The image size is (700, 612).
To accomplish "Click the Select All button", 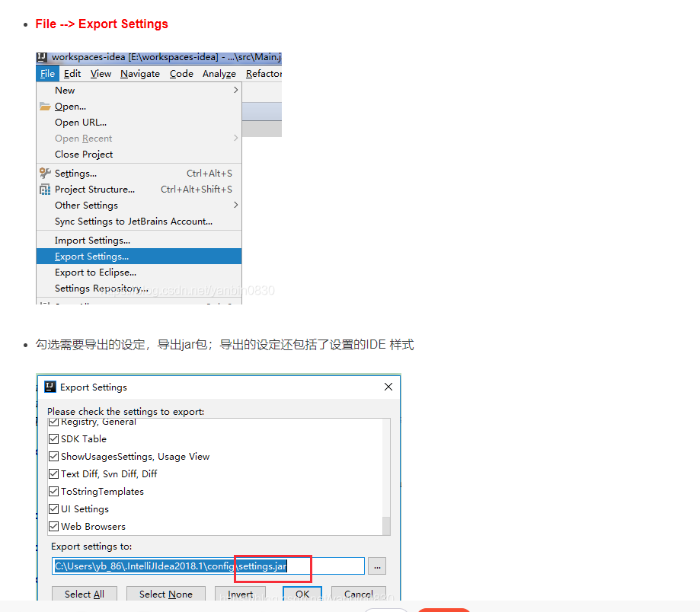I will pos(85,594).
